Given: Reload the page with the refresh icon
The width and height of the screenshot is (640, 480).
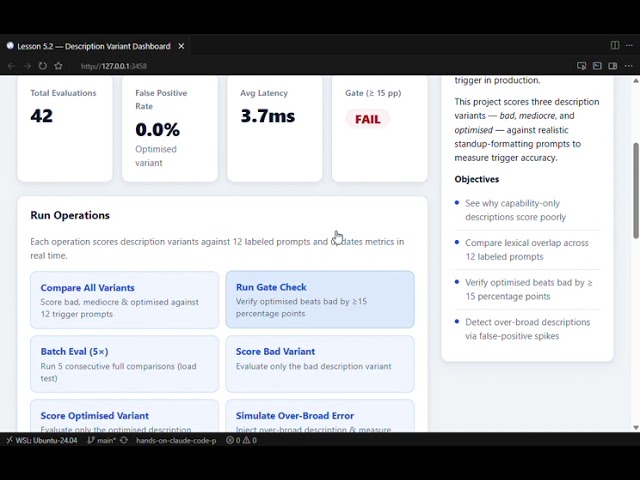Looking at the screenshot, I should [x=42, y=66].
